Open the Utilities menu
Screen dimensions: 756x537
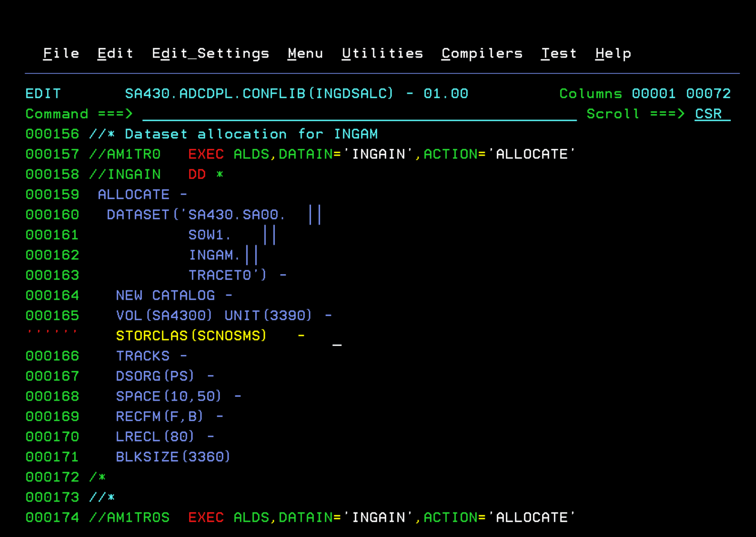point(382,53)
